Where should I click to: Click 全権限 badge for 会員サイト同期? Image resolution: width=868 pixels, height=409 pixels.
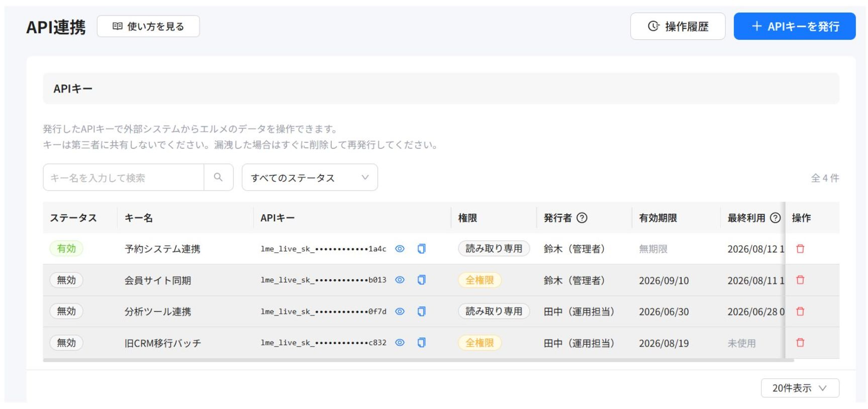480,280
